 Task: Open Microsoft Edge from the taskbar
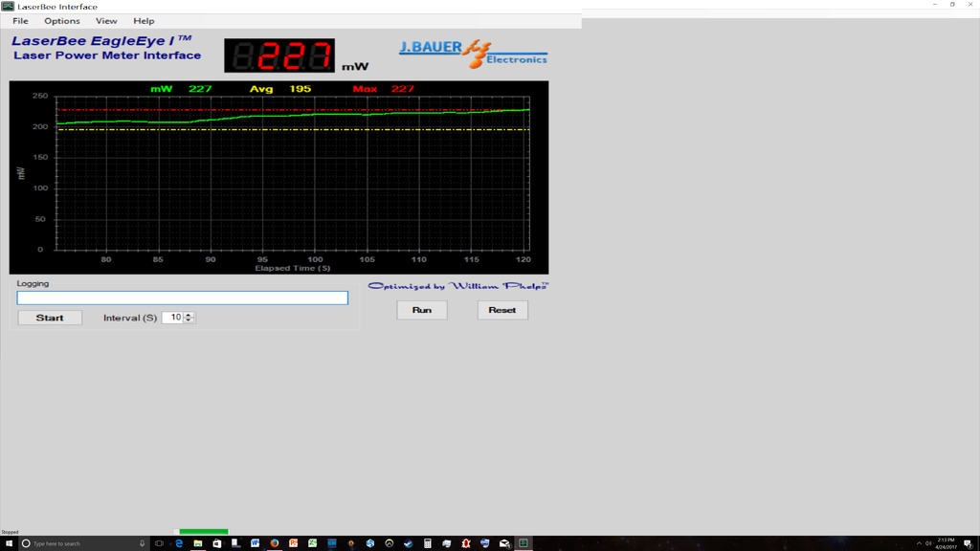tap(179, 543)
